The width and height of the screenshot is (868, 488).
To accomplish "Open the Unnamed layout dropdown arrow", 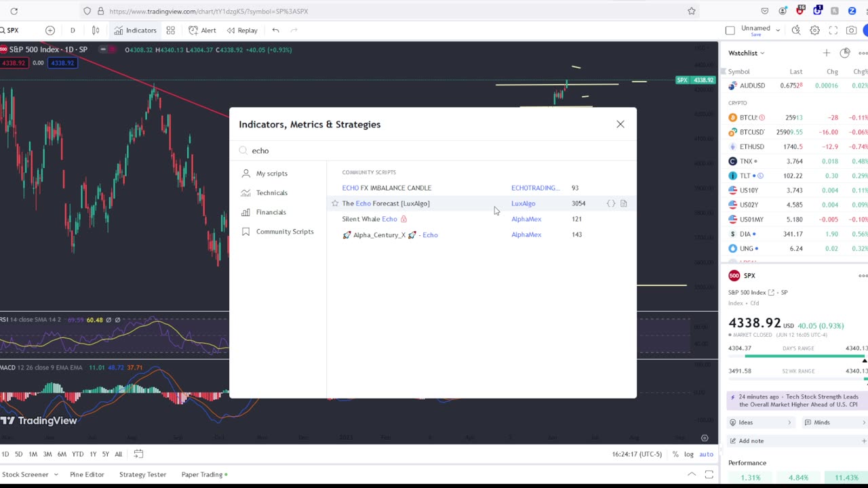I will tap(778, 30).
